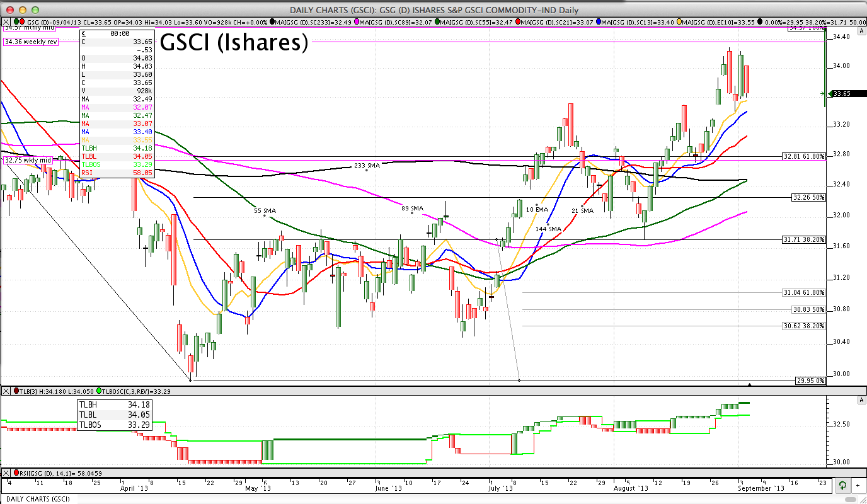Viewport: 867px width, 504px height.
Task: Click the 32.75 wkly mid label
Action: 28,160
